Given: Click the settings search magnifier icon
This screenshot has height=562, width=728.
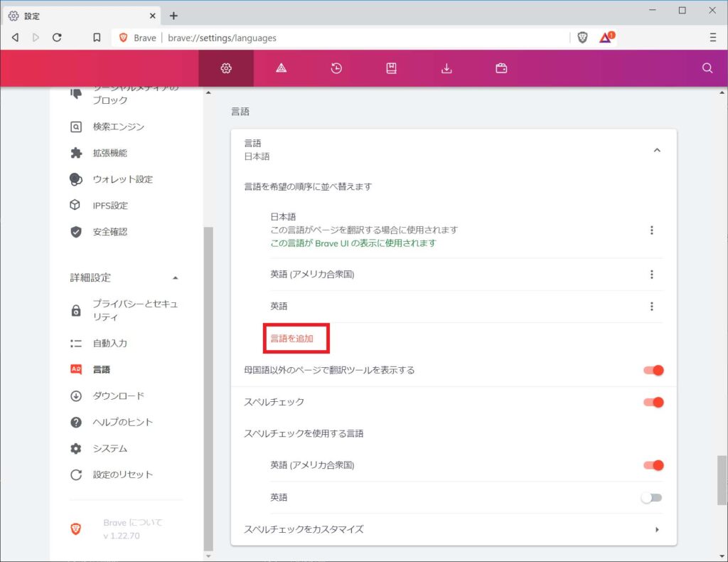Looking at the screenshot, I should click(x=707, y=68).
